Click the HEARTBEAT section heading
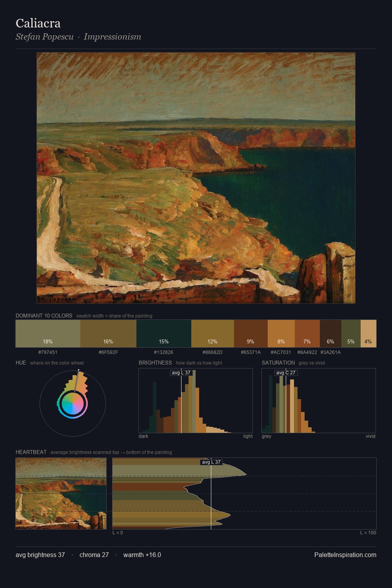 point(31,452)
